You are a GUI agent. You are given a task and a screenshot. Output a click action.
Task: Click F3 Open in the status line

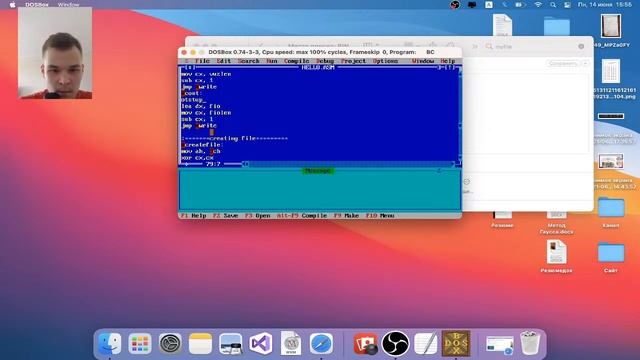tap(258, 216)
